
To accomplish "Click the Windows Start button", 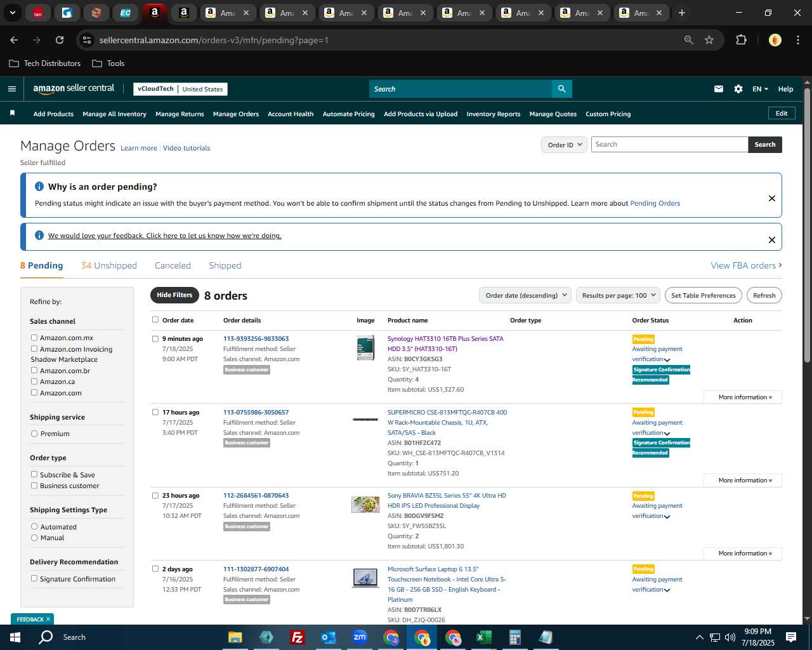I will point(15,637).
